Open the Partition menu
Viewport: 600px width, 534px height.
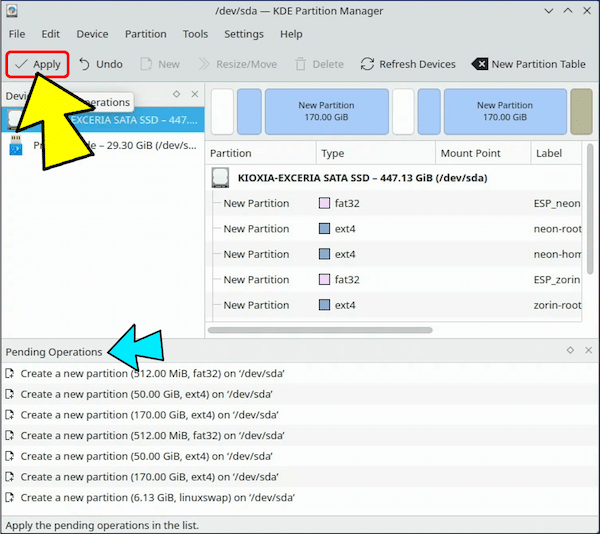click(x=146, y=34)
